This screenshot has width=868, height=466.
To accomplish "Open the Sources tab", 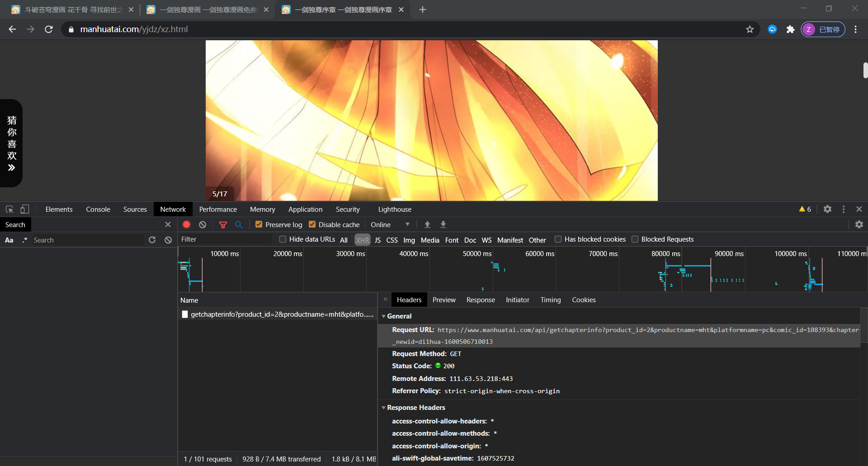I will (135, 209).
